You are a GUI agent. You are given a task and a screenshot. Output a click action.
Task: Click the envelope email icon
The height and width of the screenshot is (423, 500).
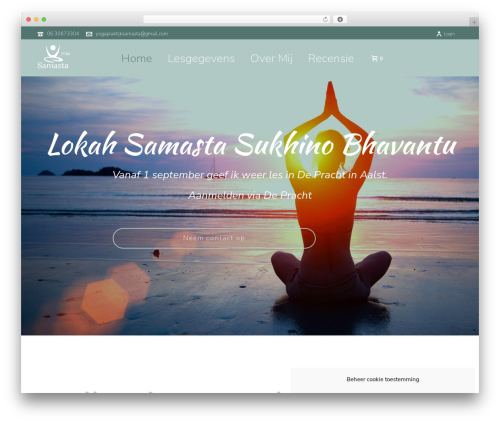pyautogui.click(x=89, y=34)
